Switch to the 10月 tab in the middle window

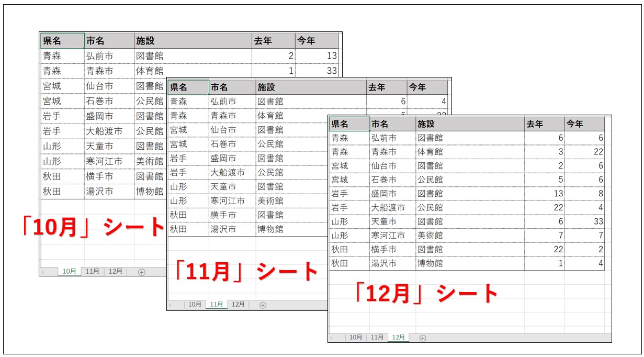[x=195, y=305]
